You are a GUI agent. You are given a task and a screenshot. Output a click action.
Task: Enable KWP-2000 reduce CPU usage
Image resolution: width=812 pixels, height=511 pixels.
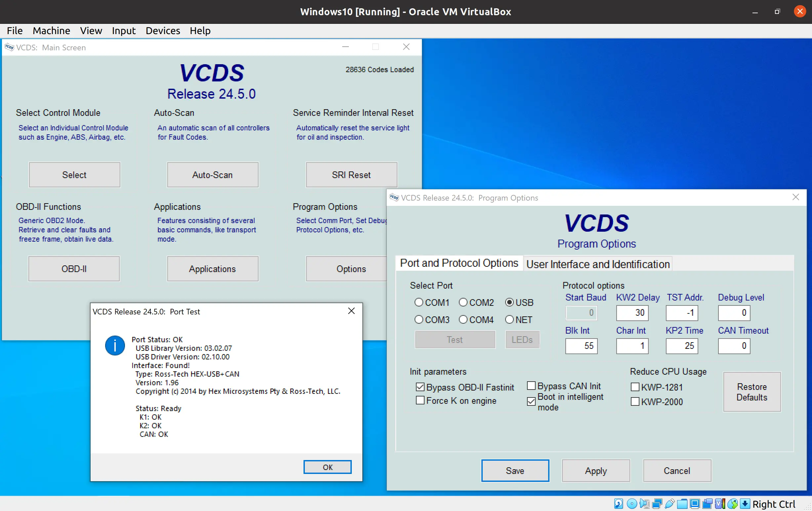click(x=635, y=402)
